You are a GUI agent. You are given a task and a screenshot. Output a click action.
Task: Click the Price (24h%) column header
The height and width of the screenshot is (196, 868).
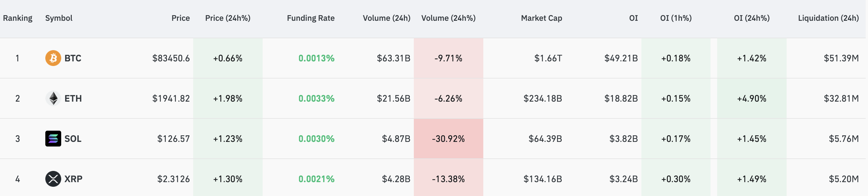(227, 18)
